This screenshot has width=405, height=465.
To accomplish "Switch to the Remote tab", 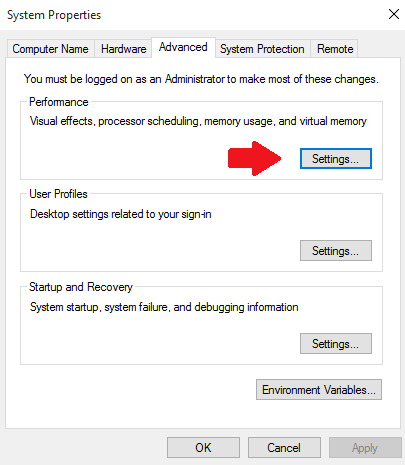I will click(x=335, y=49).
